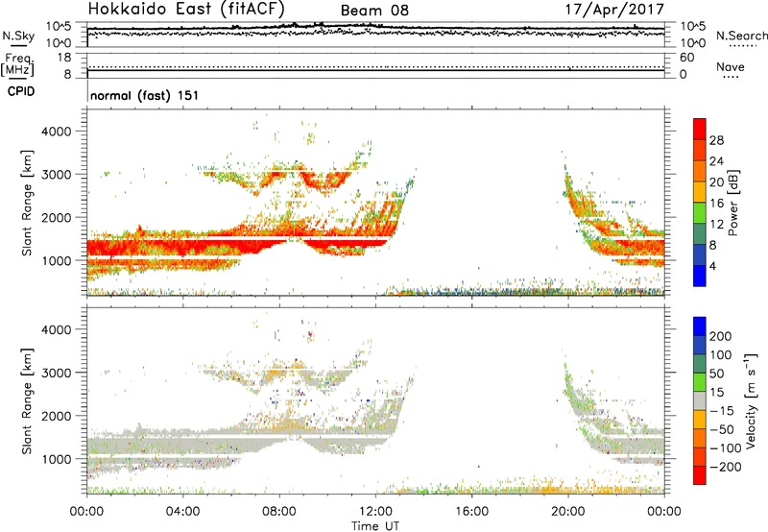Viewport: 768px width, 532px height.
Task: Click the '50' label on the Velocity colorbar
Action: [x=716, y=374]
